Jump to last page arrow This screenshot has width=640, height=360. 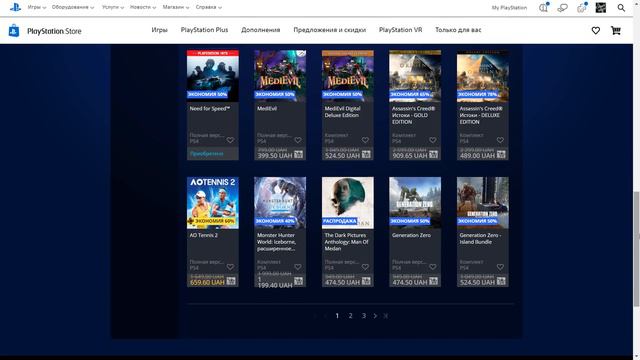[386, 316]
